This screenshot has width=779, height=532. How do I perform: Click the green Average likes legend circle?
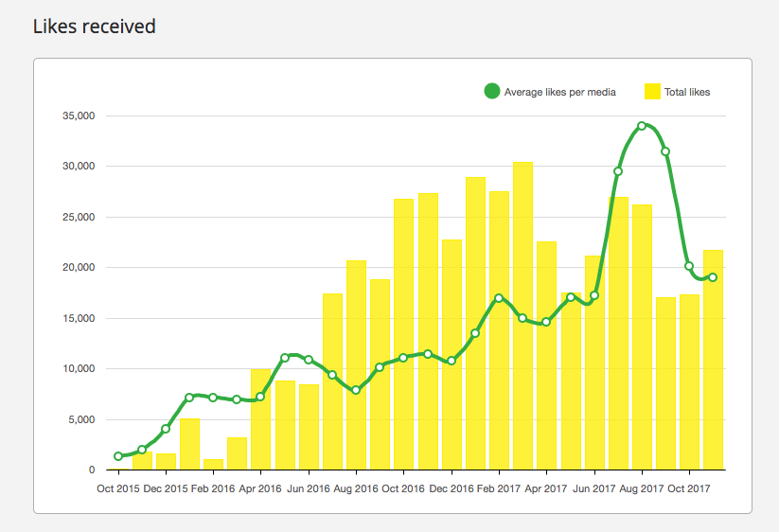[x=492, y=91]
